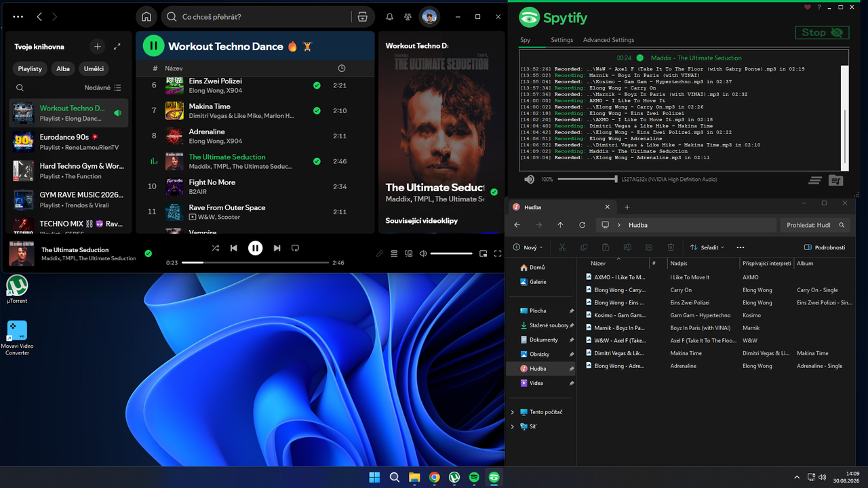Toggle liked checkmark in Spotify now-playing bar

[149, 253]
